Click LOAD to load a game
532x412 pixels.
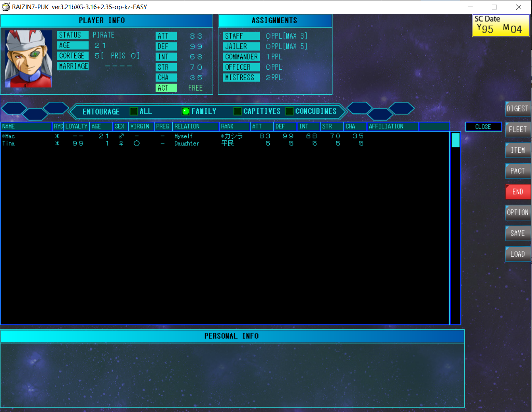pyautogui.click(x=517, y=254)
